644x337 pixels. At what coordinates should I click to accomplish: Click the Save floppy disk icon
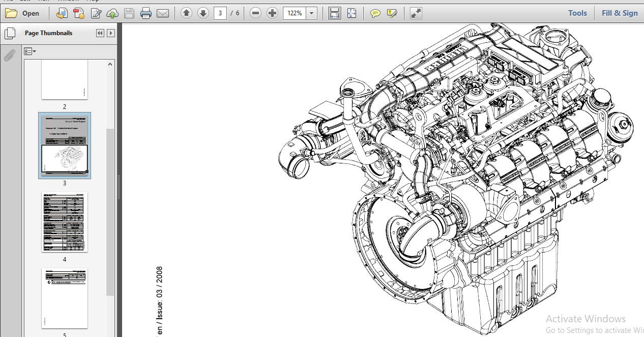[129, 13]
